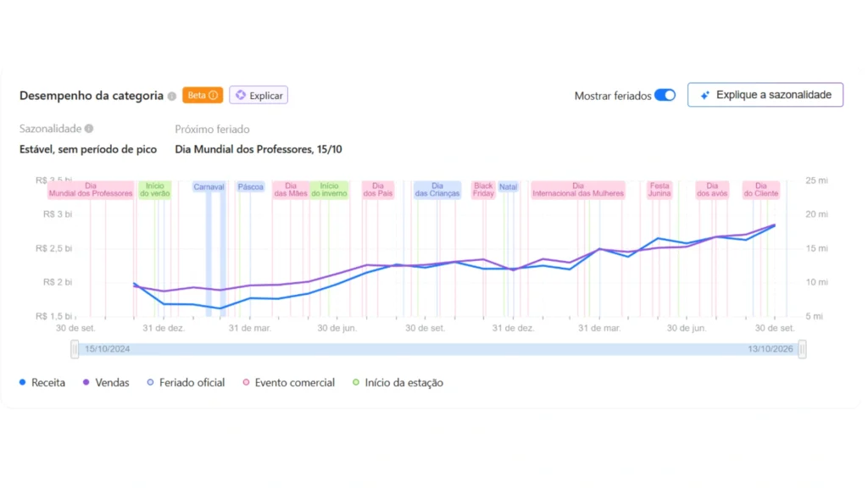Image resolution: width=868 pixels, height=488 pixels.
Task: Click the '20 mi' right axis label
Action: 817,214
